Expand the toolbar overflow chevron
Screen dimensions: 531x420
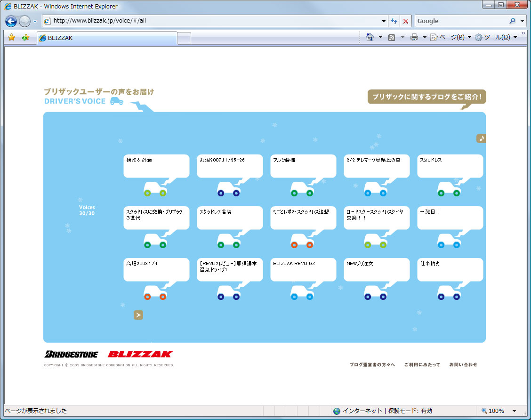pyautogui.click(x=523, y=33)
